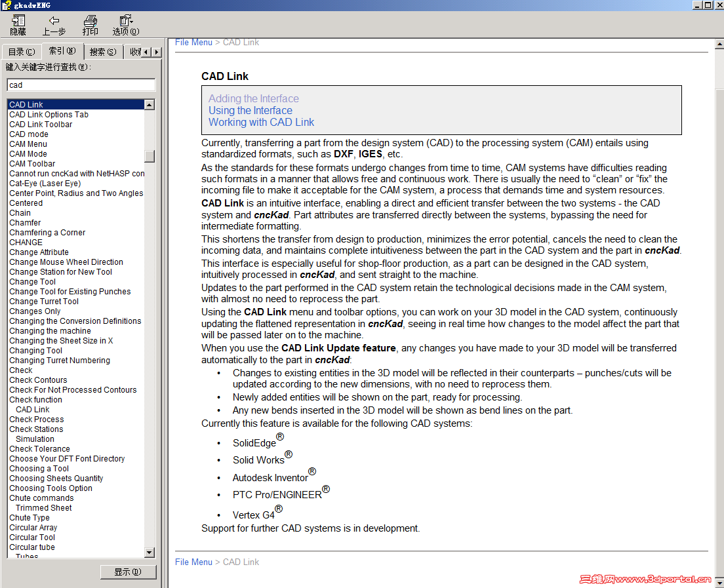Select 'Check For Not Processed Contours' entry

pyautogui.click(x=73, y=389)
